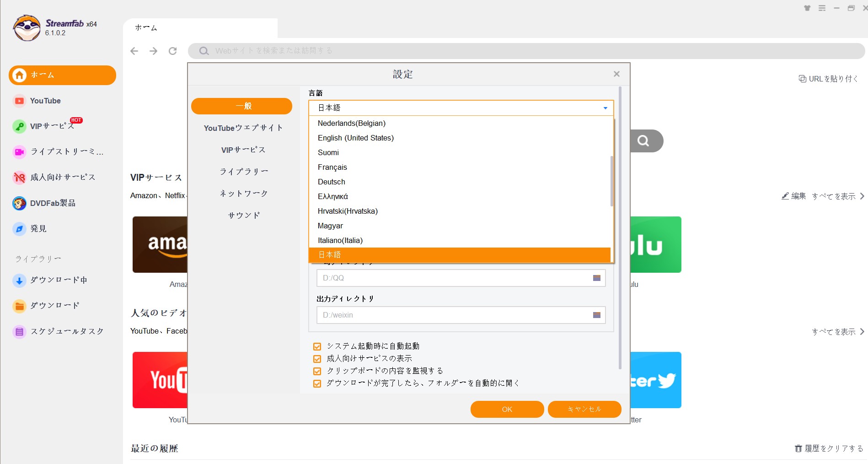
Task: Toggle システム起動時に自動起動 checkbox
Action: [317, 346]
